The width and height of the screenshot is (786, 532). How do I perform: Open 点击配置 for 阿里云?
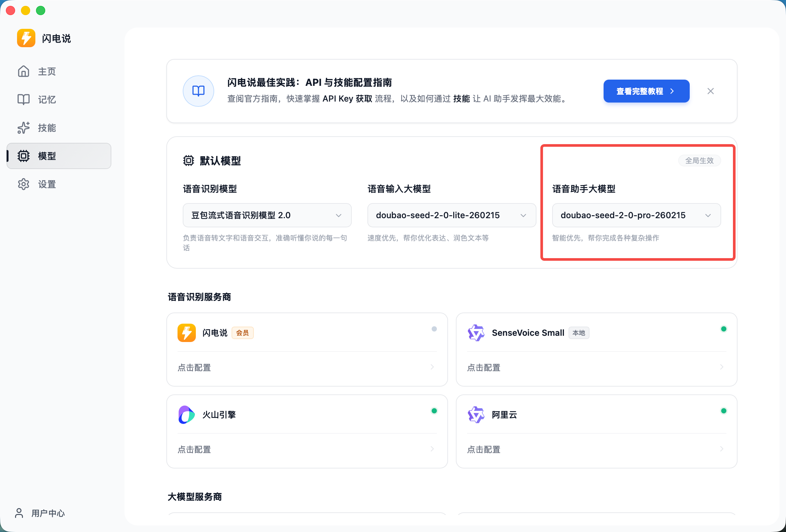coord(597,449)
